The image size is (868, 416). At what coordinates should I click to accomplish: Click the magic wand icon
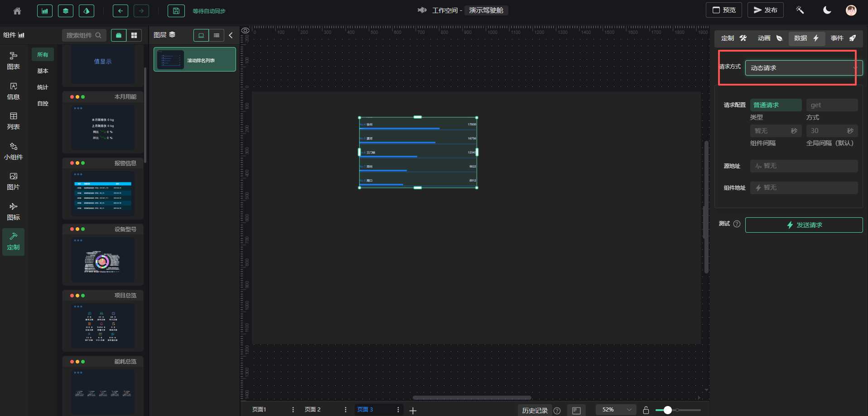click(x=800, y=10)
